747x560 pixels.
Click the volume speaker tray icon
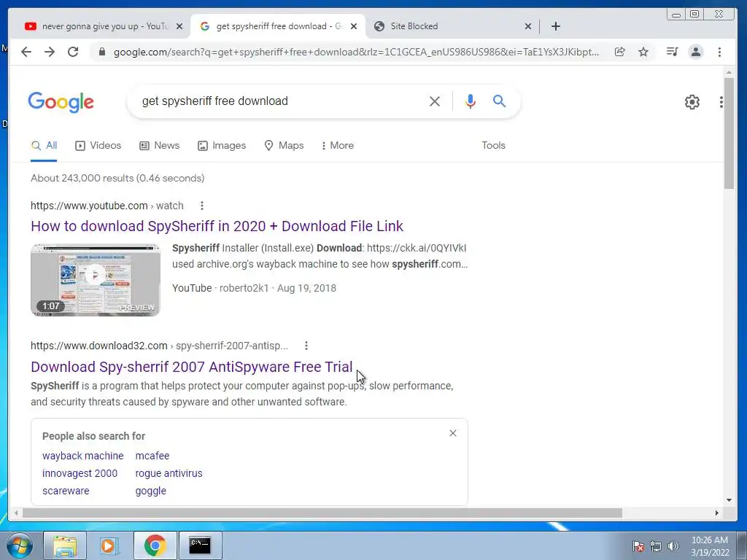point(673,546)
